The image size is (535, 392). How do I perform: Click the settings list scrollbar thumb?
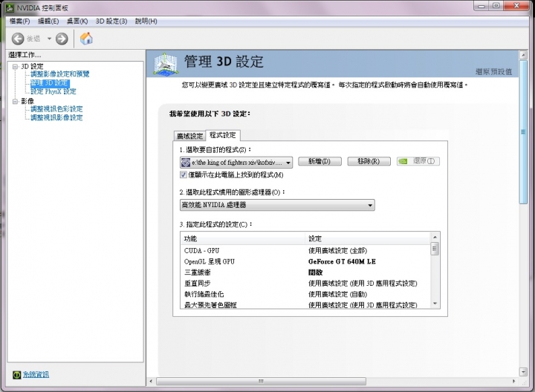pyautogui.click(x=435, y=249)
